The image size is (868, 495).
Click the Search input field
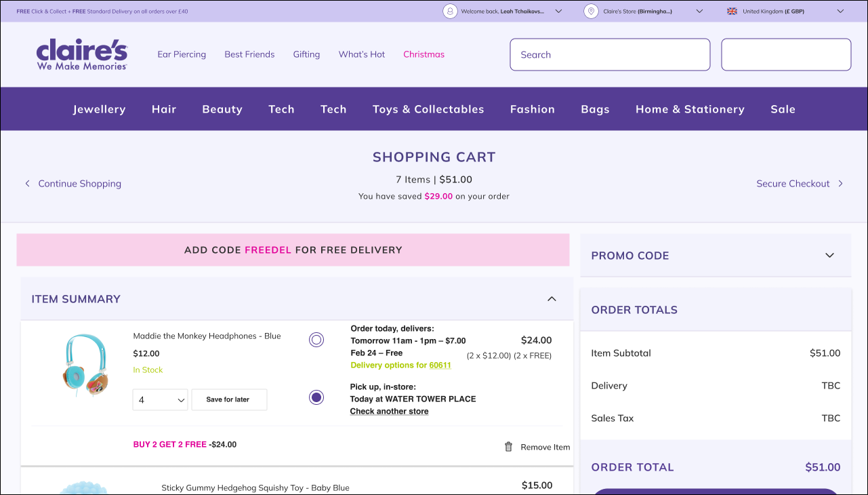click(610, 54)
